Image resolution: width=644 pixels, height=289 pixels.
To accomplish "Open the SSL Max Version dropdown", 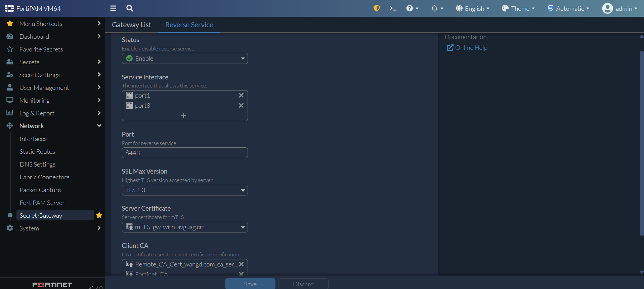I will (x=185, y=190).
